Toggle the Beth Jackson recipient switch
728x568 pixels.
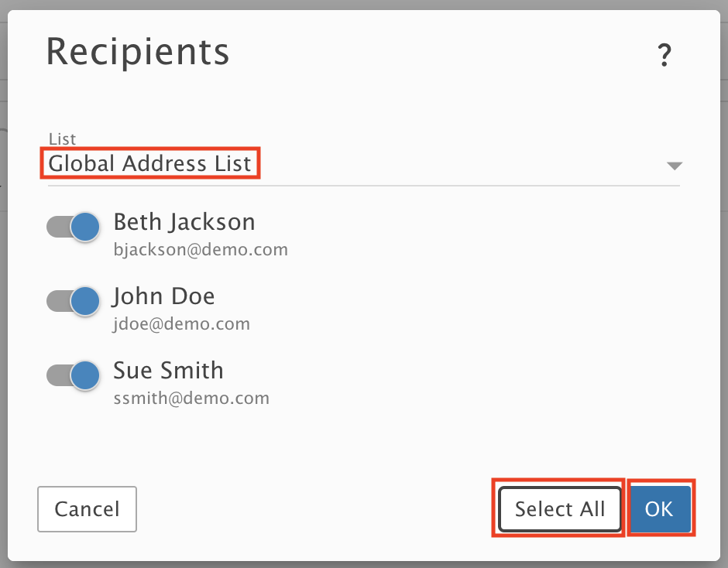(74, 227)
